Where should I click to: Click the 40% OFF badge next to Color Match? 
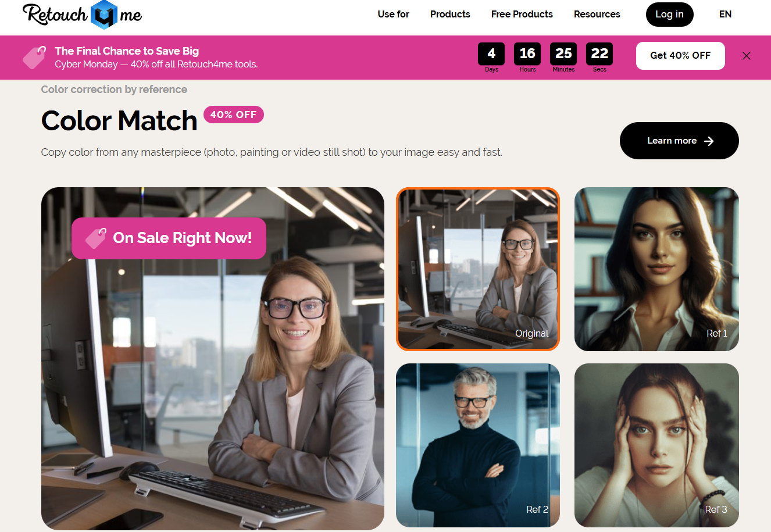pos(234,115)
